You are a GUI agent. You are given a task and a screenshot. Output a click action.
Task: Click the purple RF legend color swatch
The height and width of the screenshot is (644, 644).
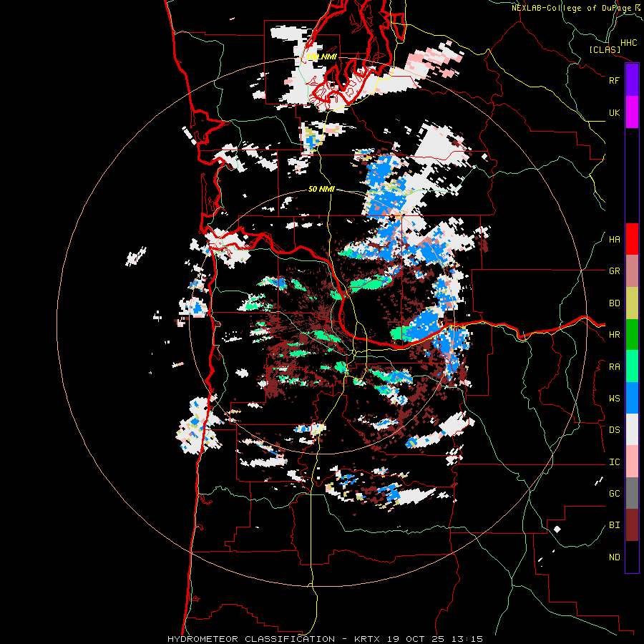point(632,80)
